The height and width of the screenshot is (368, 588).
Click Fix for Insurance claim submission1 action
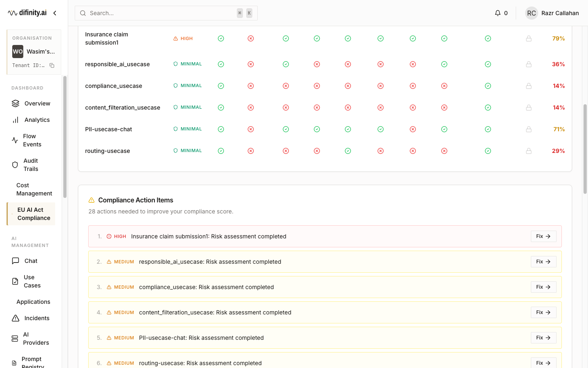543,236
